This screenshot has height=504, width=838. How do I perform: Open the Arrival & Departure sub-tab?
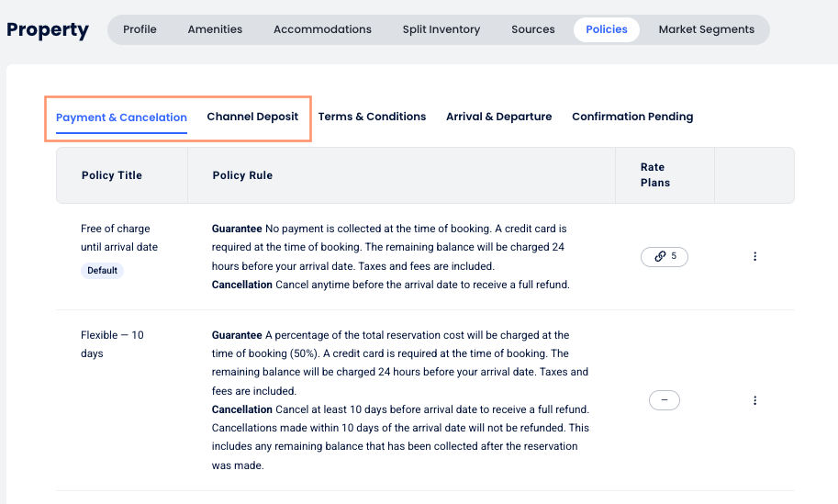coord(498,117)
